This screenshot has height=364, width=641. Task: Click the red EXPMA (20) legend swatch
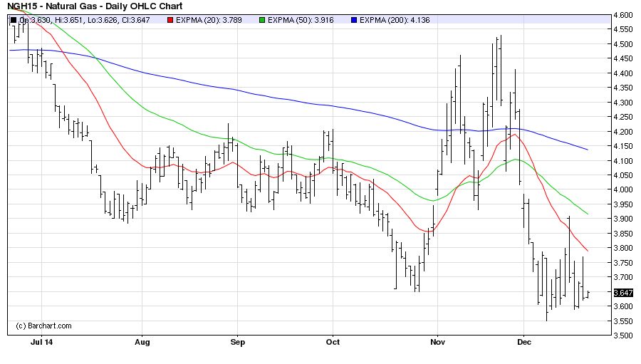tap(169, 20)
